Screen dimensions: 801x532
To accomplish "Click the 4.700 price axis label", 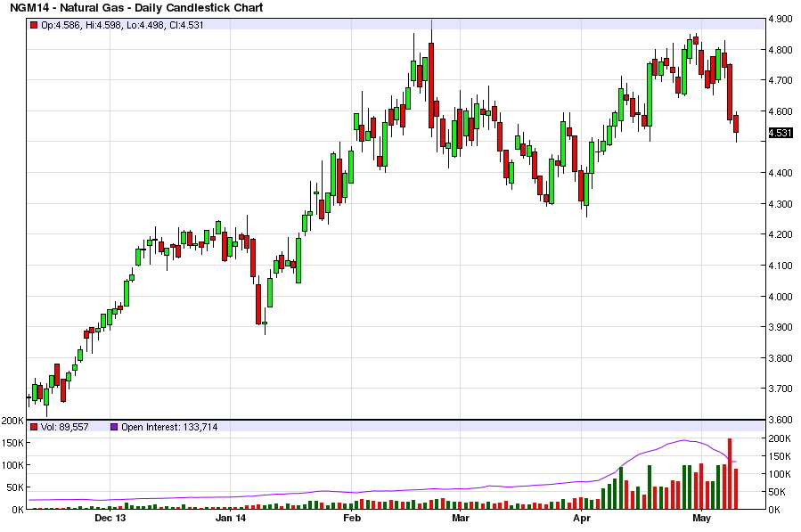I will pos(780,80).
